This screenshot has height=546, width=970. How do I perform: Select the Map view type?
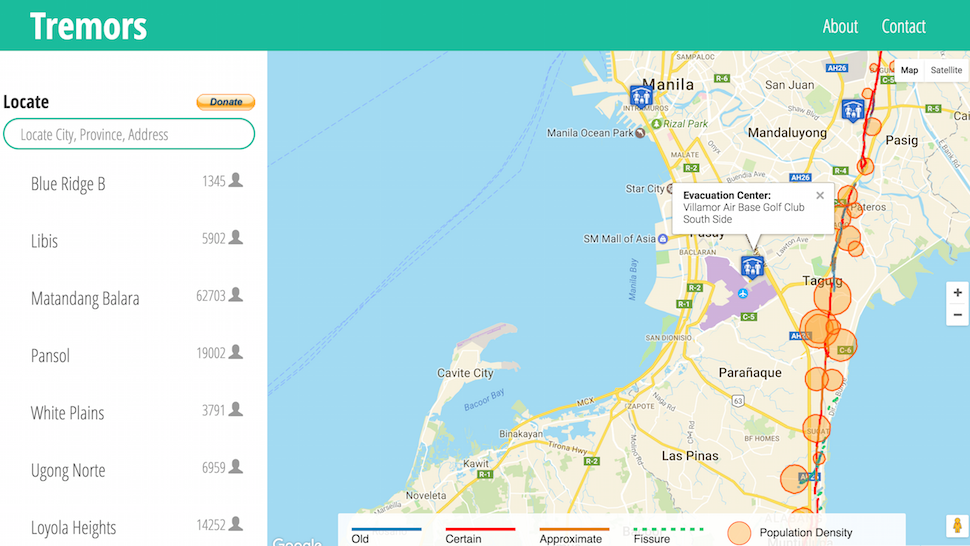pos(909,70)
